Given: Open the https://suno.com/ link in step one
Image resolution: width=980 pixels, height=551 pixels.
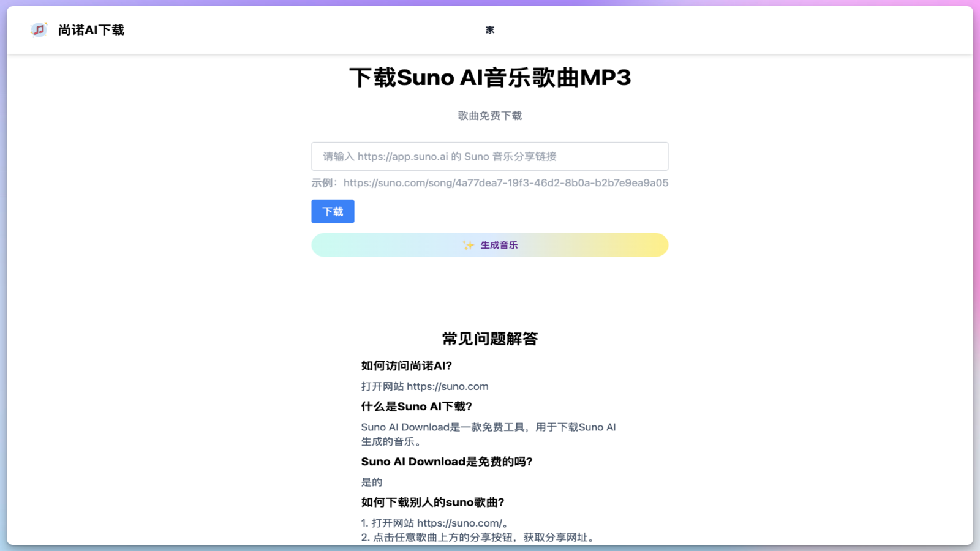Looking at the screenshot, I should point(459,523).
